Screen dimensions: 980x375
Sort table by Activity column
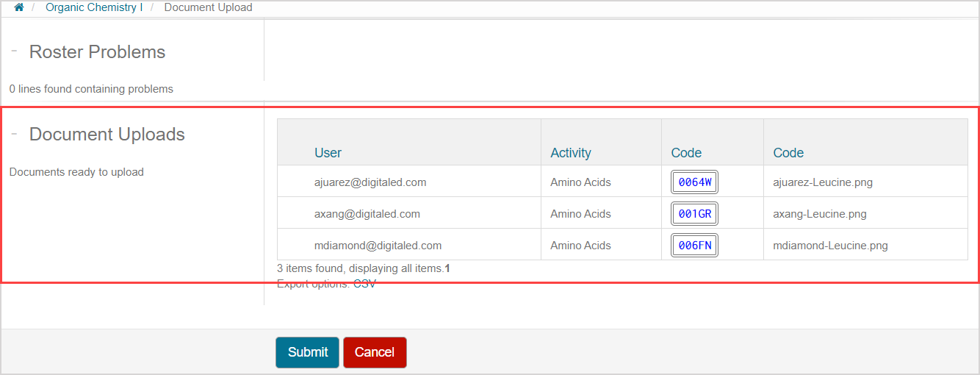point(570,153)
